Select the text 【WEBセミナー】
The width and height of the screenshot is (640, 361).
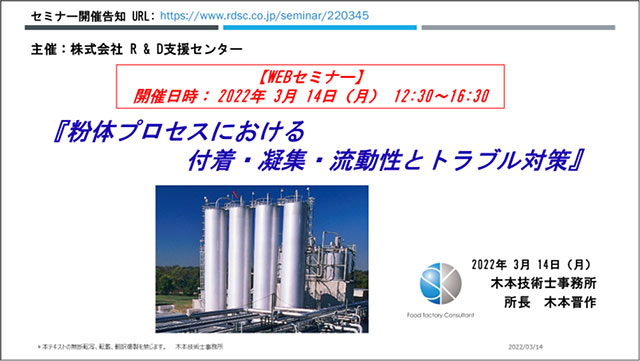coord(311,77)
